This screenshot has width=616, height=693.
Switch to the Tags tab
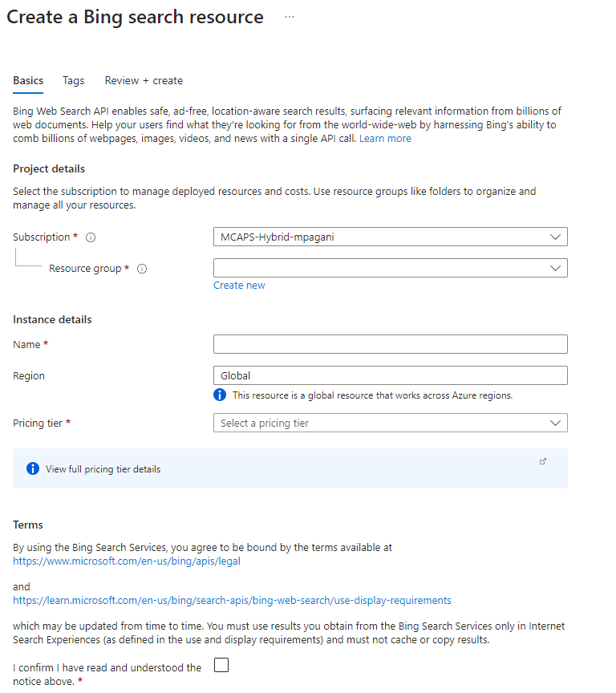(73, 81)
